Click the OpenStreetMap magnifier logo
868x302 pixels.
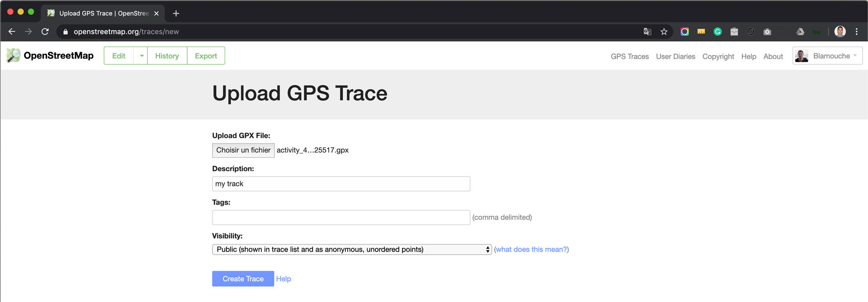coord(13,55)
